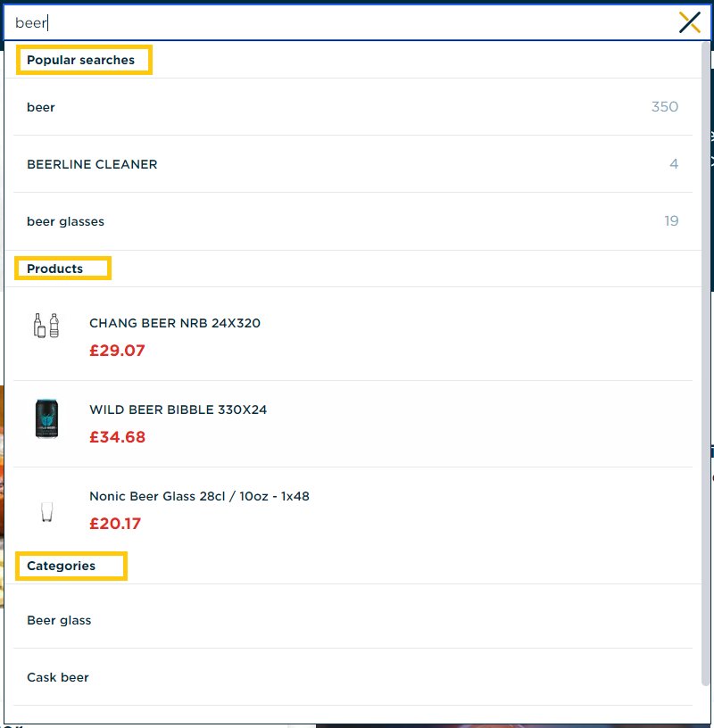The image size is (714, 728).
Task: Click the £34.68 price
Action: click(x=118, y=437)
